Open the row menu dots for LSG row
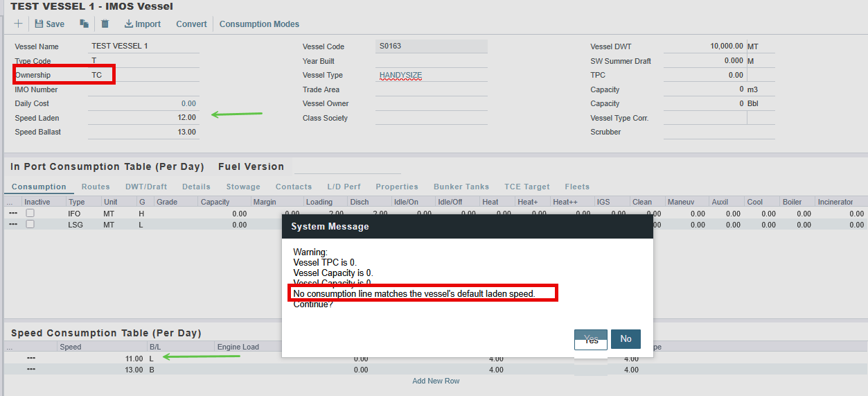Image resolution: width=868 pixels, height=396 pixels. click(x=13, y=225)
